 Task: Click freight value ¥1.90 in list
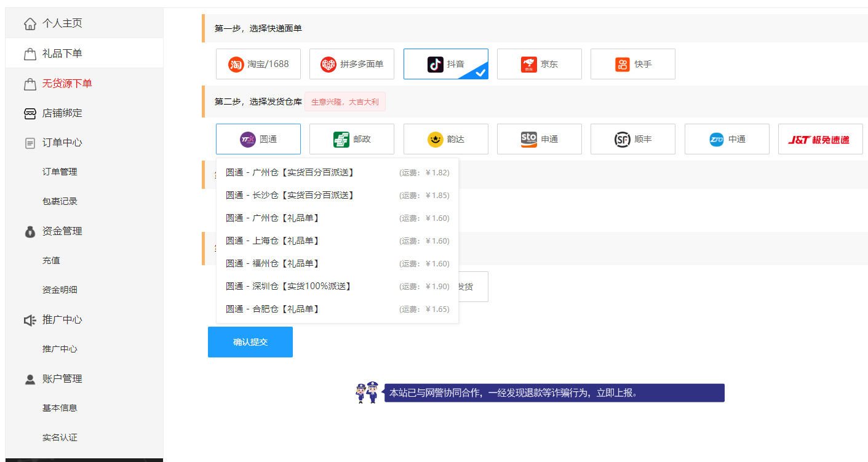point(424,287)
